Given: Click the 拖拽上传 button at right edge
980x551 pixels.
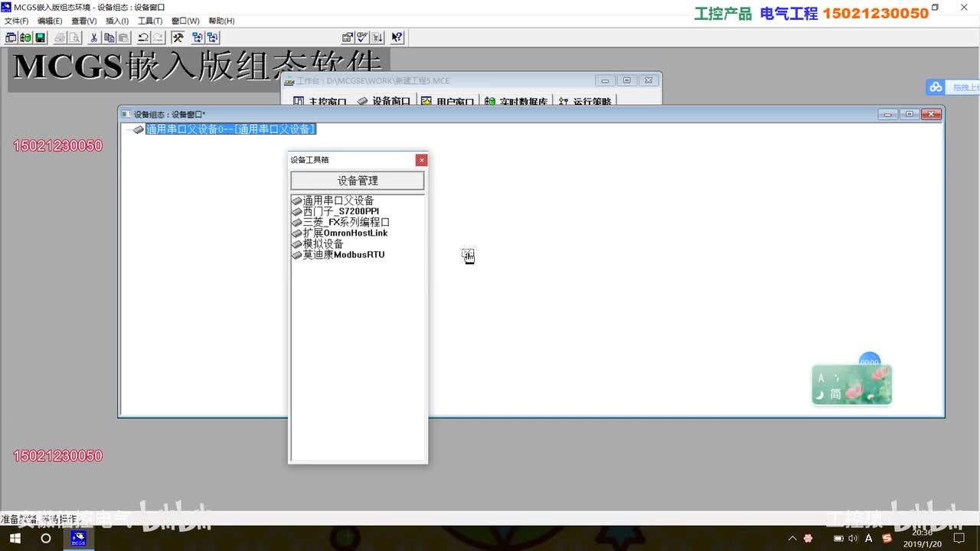Looking at the screenshot, I should [963, 87].
